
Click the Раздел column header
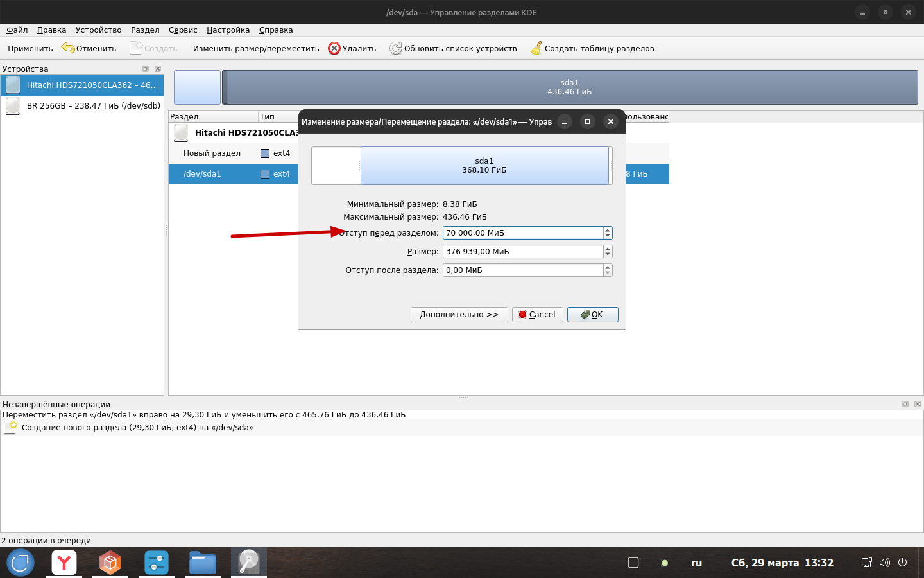coord(213,117)
